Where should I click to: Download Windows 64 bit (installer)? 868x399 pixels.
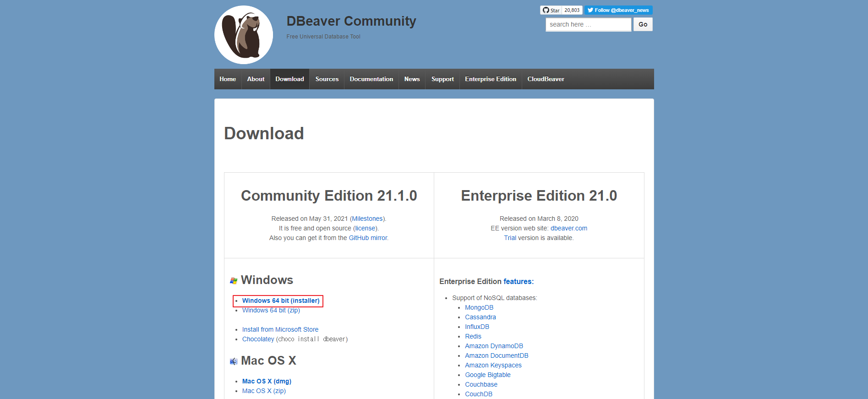281,301
